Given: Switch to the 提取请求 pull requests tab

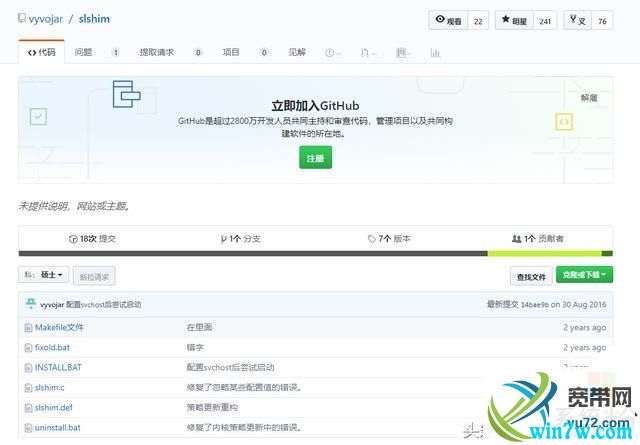Looking at the screenshot, I should pyautogui.click(x=157, y=52).
